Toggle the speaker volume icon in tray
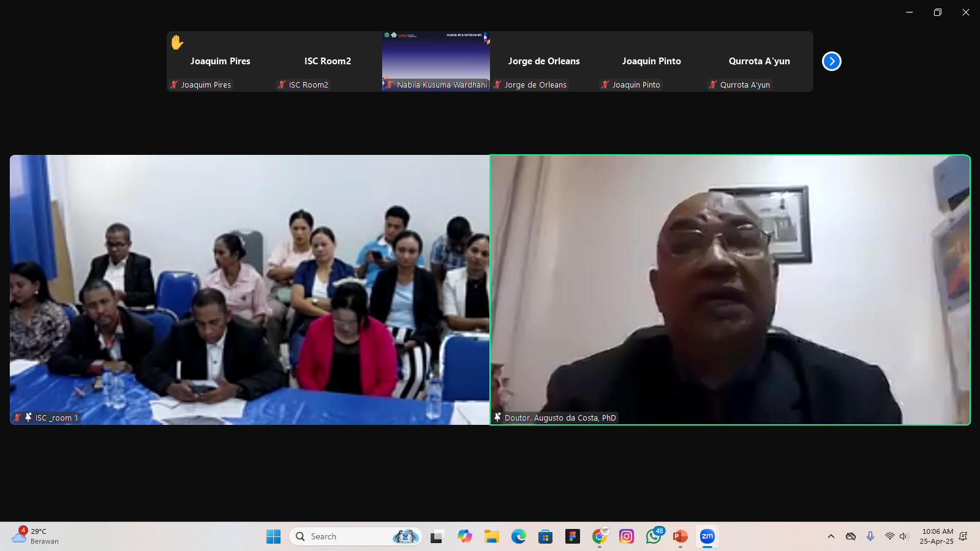The width and height of the screenshot is (980, 551). click(903, 536)
